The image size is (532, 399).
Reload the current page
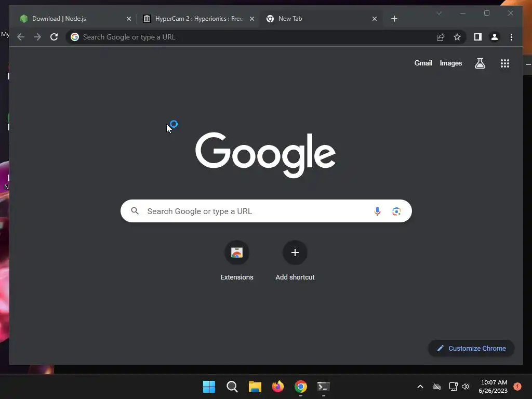54,37
